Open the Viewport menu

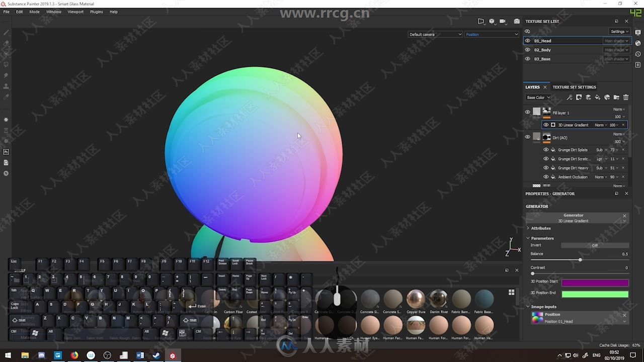75,12
